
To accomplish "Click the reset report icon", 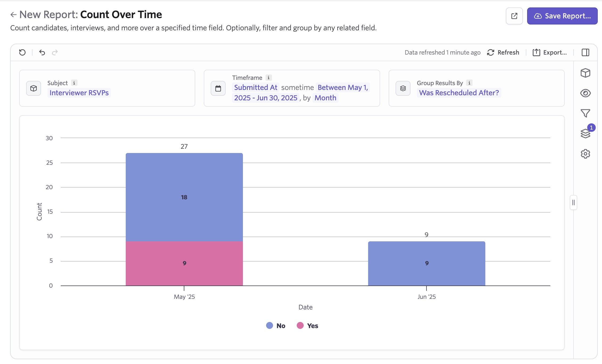I will coord(22,52).
